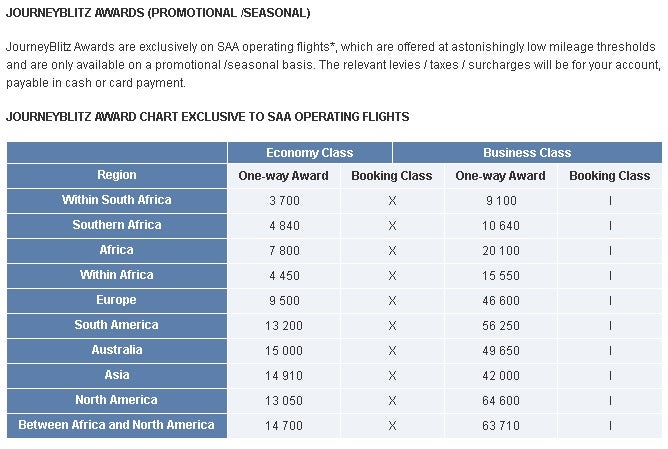
Task: Select the South America region label
Action: (x=117, y=325)
